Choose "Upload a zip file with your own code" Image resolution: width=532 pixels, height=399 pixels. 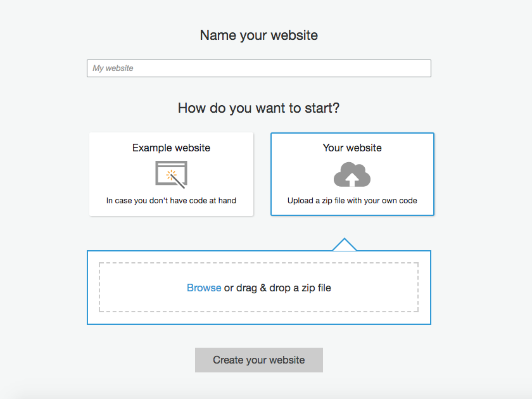point(352,201)
